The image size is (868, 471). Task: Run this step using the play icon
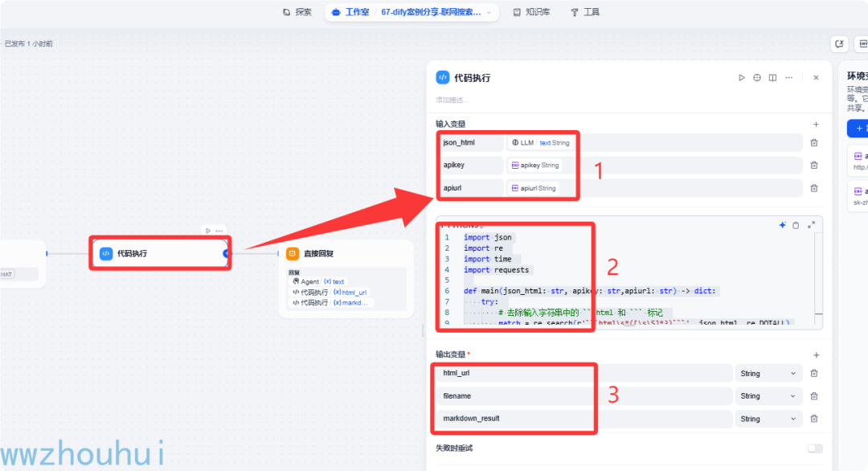point(741,78)
